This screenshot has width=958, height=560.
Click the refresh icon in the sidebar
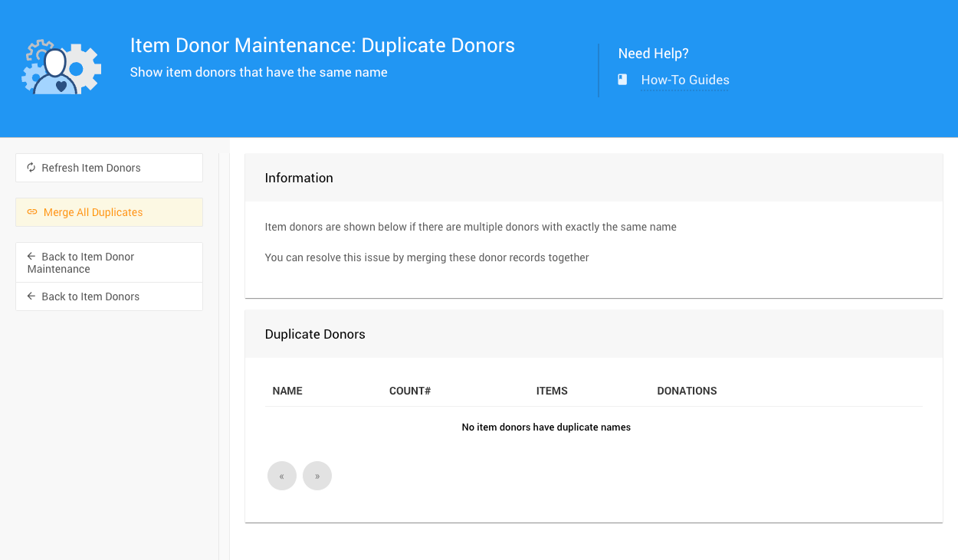tap(31, 168)
